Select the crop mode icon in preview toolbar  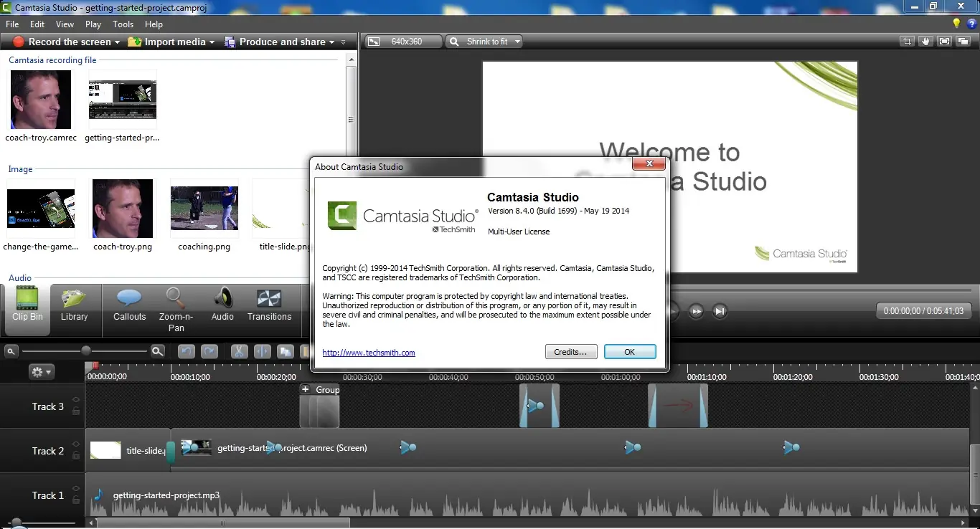908,42
